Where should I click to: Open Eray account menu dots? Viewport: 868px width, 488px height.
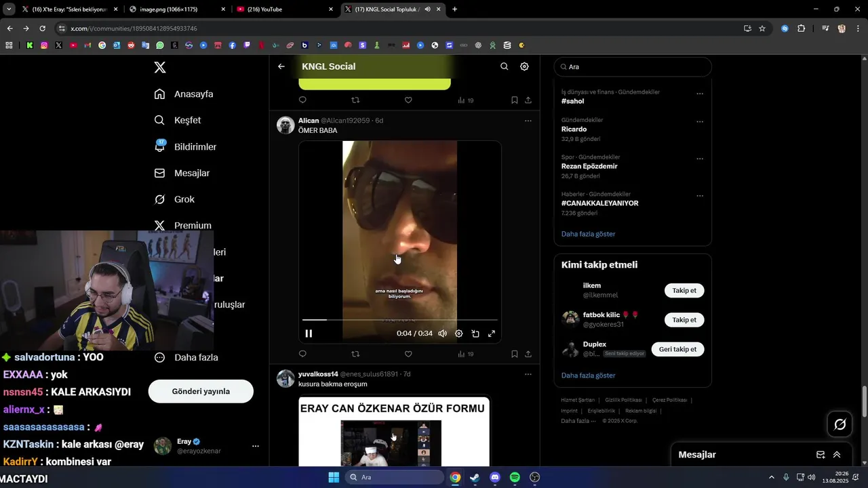(x=256, y=446)
